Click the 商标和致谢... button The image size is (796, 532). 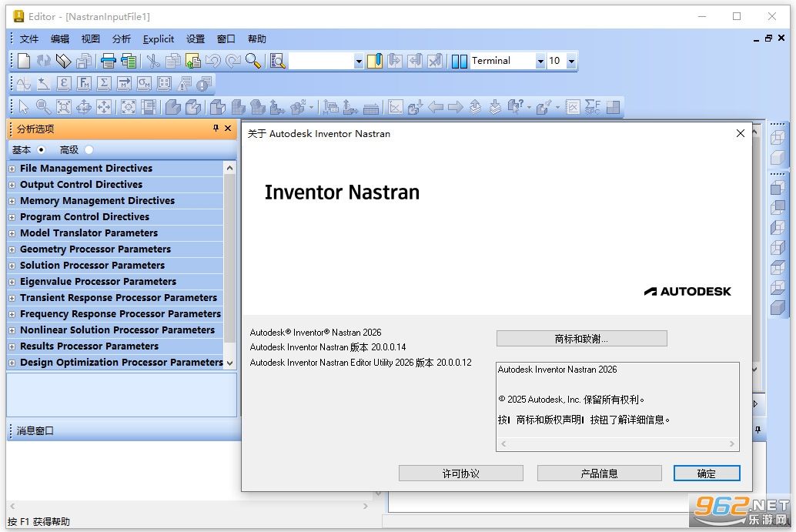pos(582,339)
